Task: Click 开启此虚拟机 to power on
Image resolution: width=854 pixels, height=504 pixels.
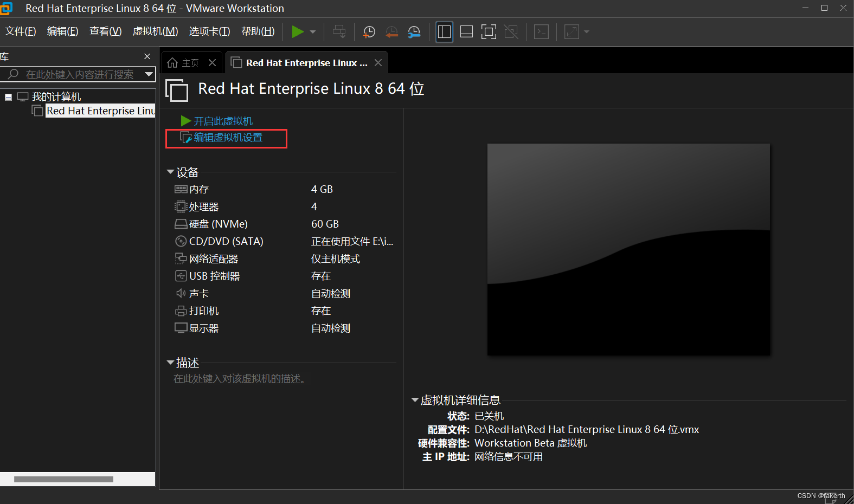Action: (x=223, y=121)
